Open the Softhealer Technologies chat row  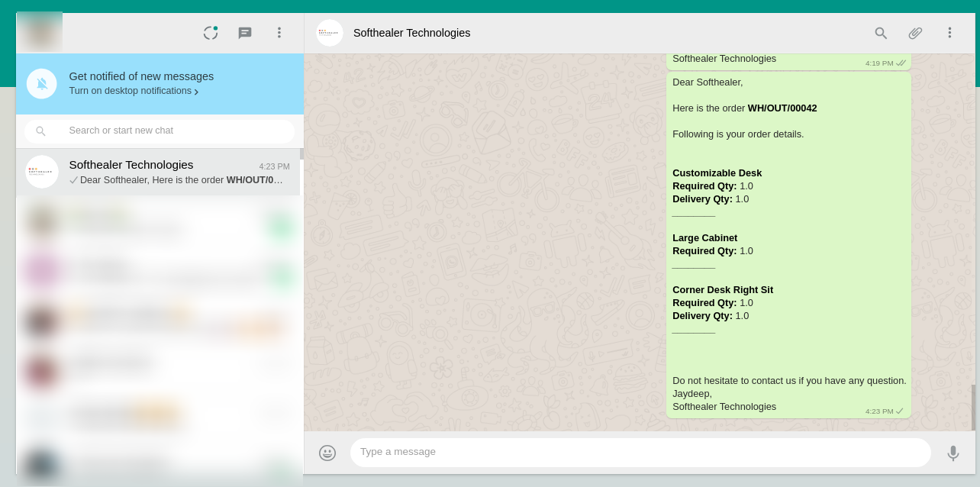tap(158, 172)
